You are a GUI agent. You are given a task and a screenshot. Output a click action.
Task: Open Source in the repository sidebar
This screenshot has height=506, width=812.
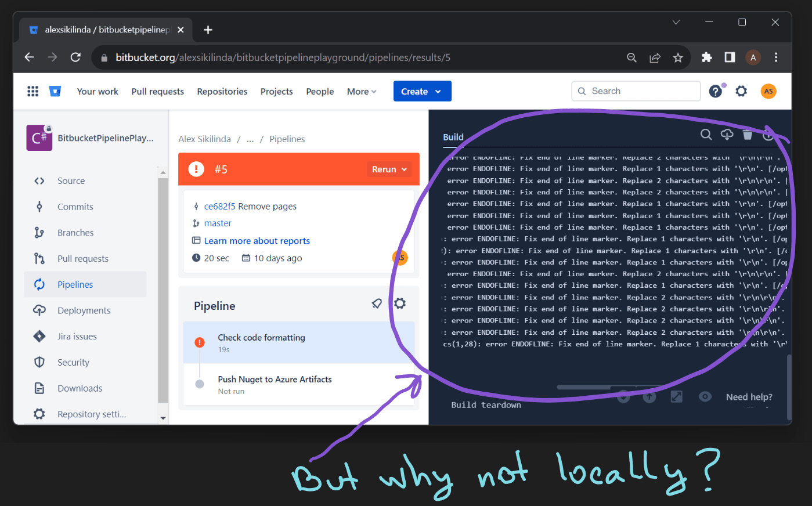coord(85,181)
